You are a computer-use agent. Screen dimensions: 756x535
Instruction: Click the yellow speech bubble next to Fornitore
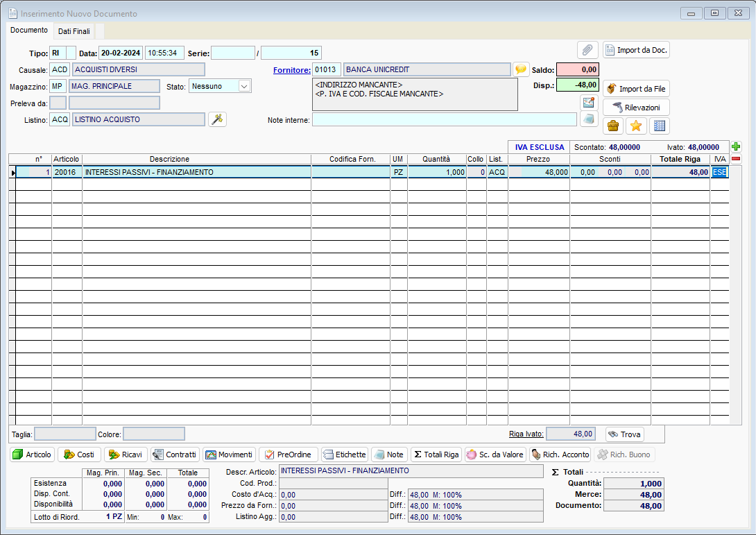pos(521,69)
